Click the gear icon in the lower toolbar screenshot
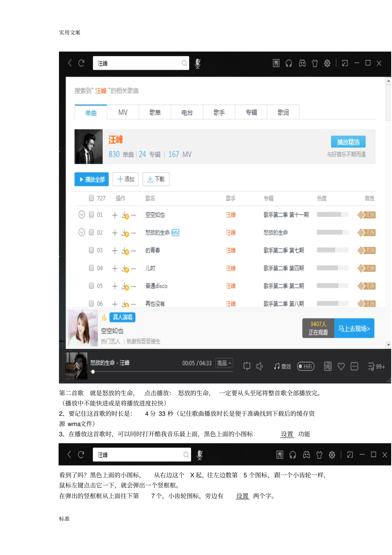Image resolution: width=392 pixels, height=555 pixels. pos(332,455)
